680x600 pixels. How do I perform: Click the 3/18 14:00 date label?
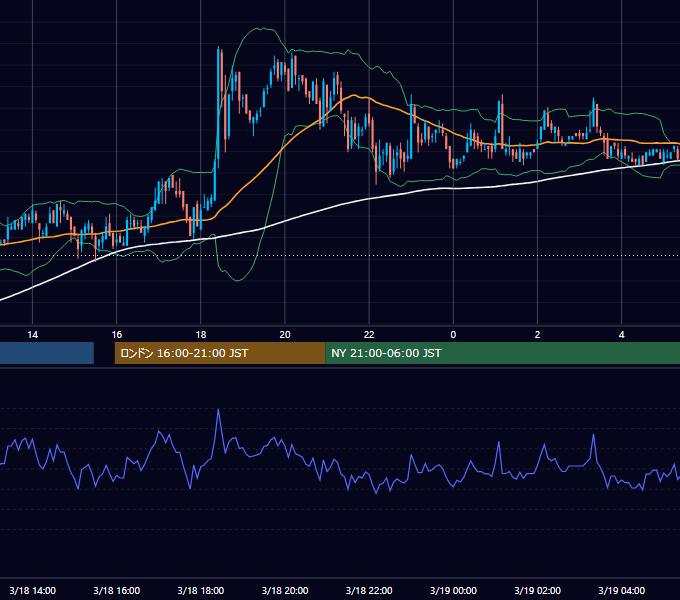(x=33, y=590)
